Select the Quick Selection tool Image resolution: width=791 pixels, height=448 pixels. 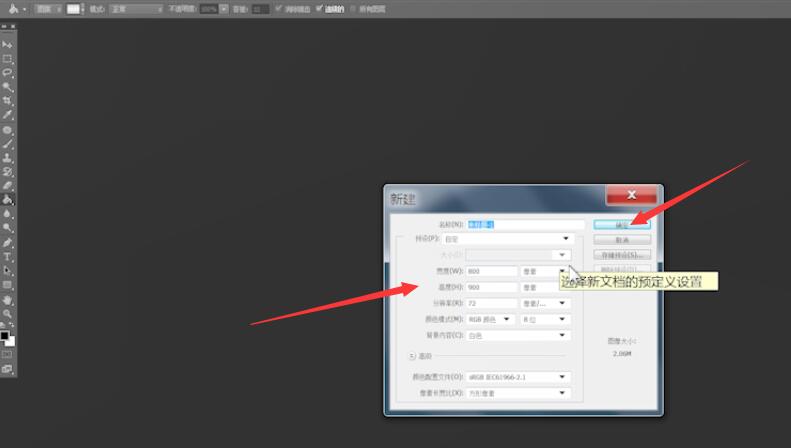(x=7, y=87)
